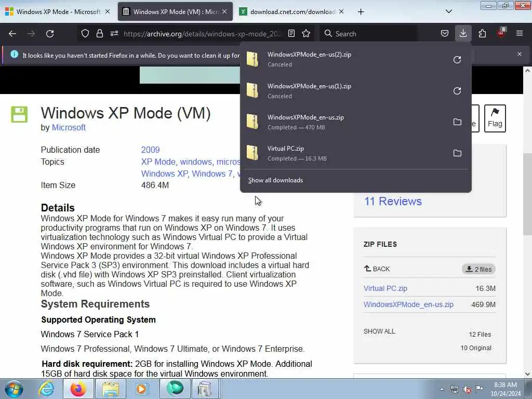Open the Microsoft author link
532x399 pixels.
click(x=69, y=128)
